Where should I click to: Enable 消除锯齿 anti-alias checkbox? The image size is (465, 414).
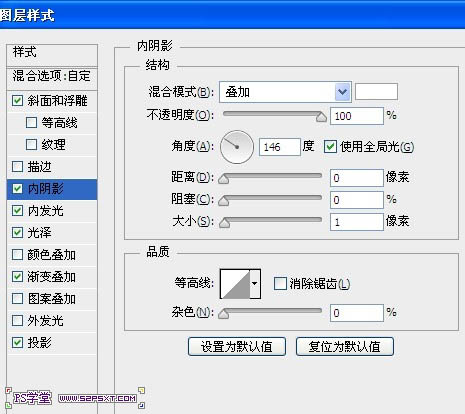pyautogui.click(x=280, y=284)
